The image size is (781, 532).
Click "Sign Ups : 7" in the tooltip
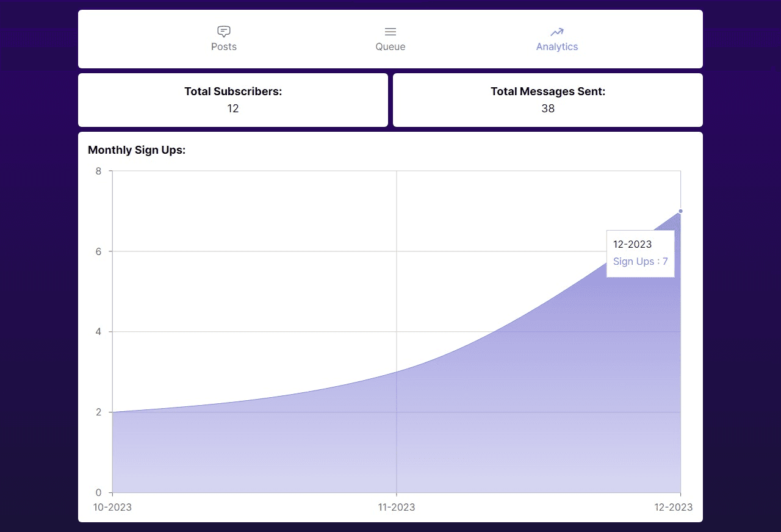click(x=641, y=262)
